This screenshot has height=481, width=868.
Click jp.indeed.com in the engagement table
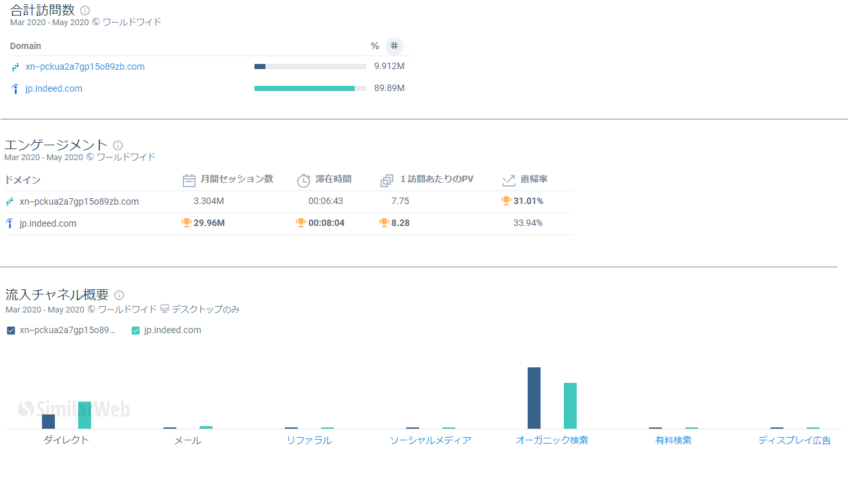[x=48, y=223]
